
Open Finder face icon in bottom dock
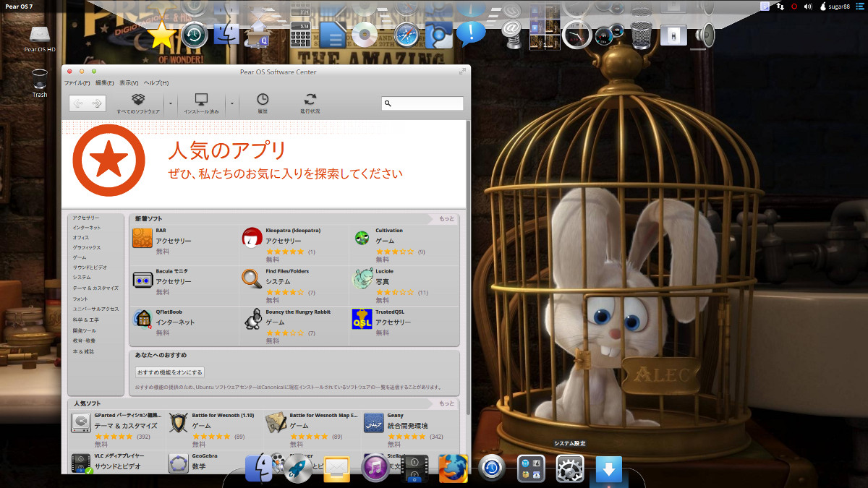259,468
